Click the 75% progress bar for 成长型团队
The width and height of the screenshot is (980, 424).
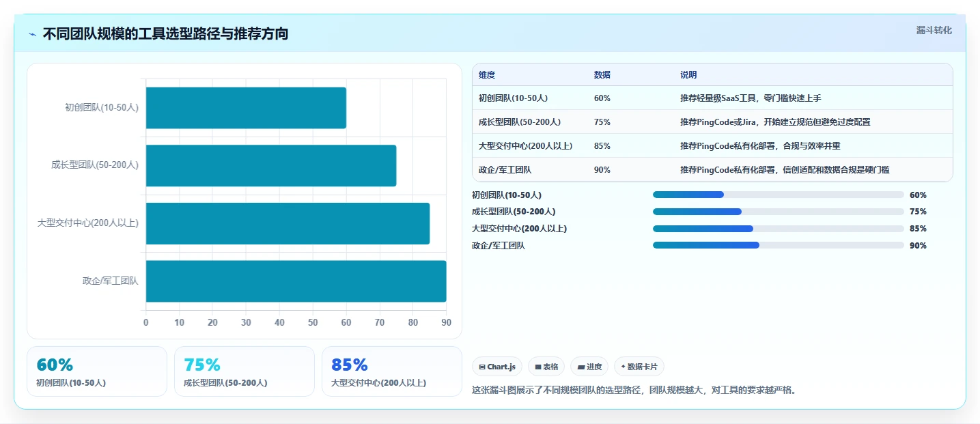point(779,212)
